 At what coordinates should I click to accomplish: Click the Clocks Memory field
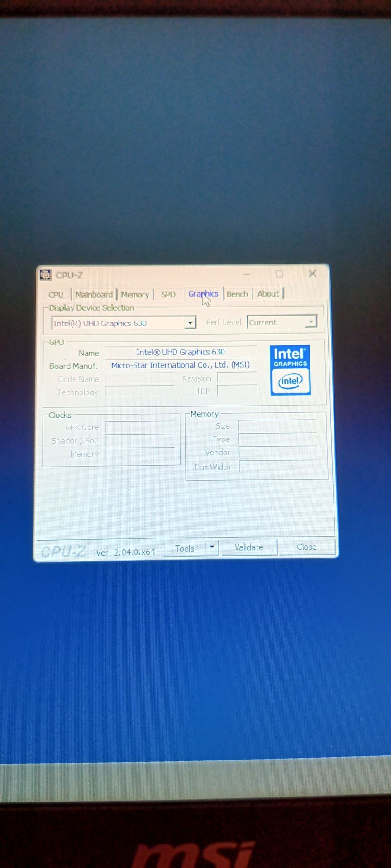(x=140, y=453)
